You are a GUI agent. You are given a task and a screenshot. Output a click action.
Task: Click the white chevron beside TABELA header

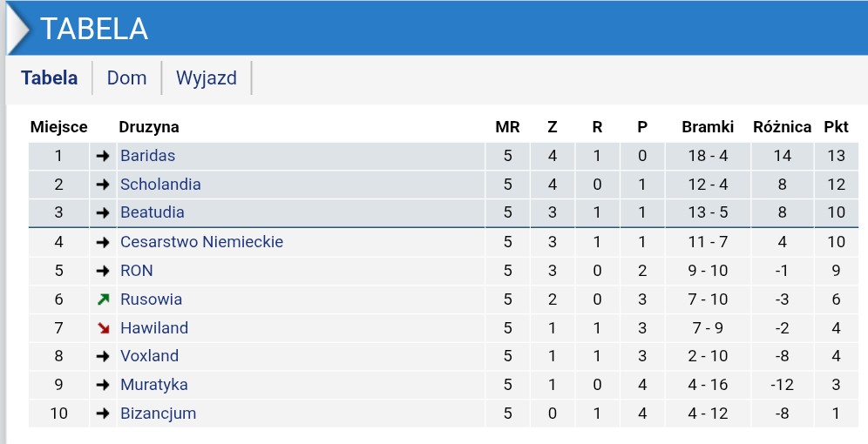pos(17,30)
